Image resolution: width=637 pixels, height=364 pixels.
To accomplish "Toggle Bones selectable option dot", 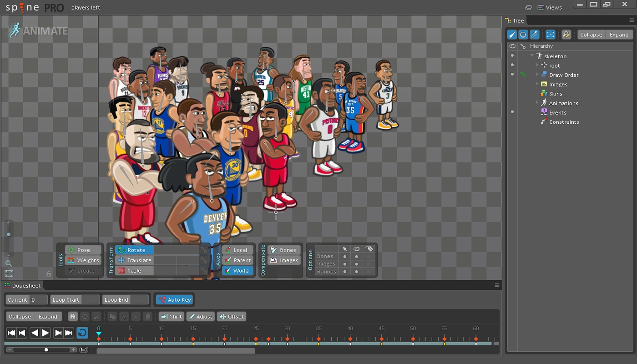I will click(x=345, y=256).
